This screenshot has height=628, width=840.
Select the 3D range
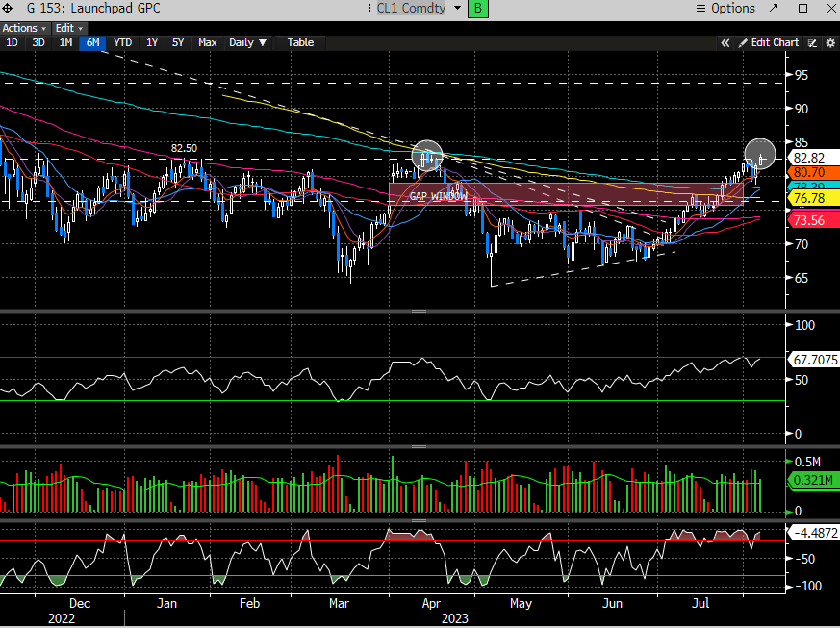coord(38,43)
